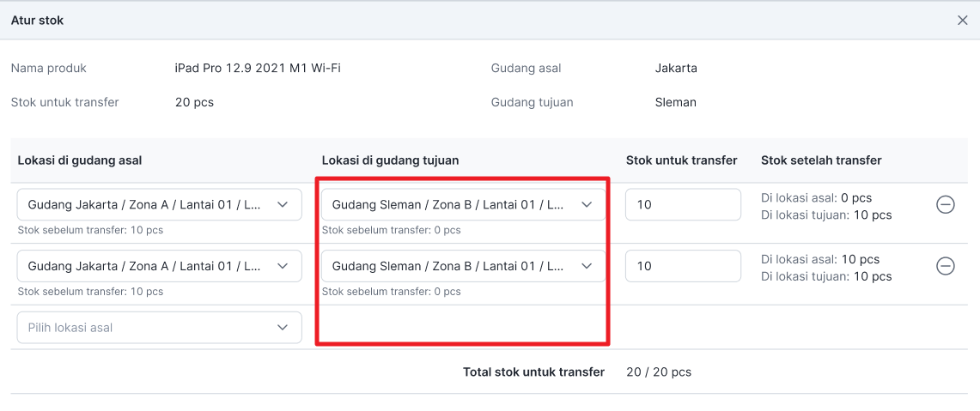
Task: Click chevron arrow in Pilih lokasi asal
Action: point(283,327)
